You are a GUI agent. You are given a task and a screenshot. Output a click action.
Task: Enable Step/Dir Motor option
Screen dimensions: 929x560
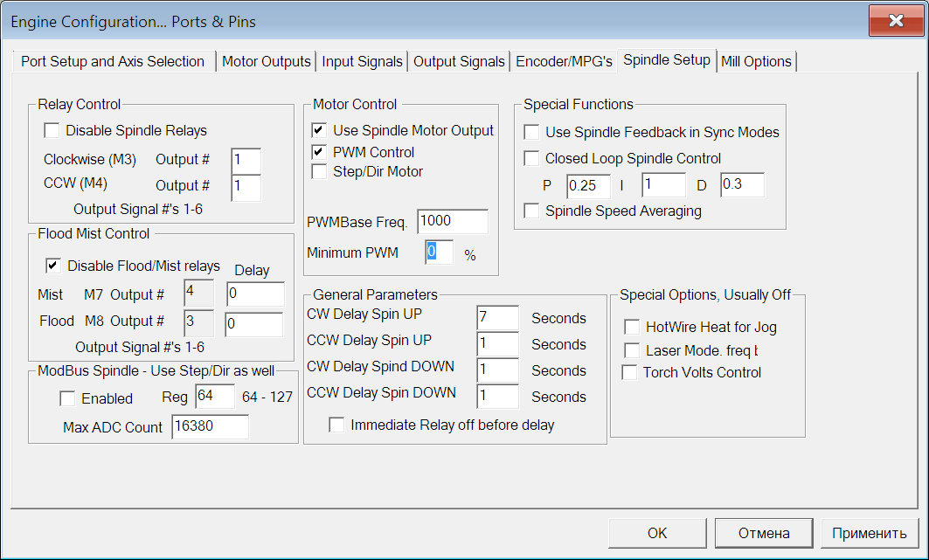[x=320, y=171]
